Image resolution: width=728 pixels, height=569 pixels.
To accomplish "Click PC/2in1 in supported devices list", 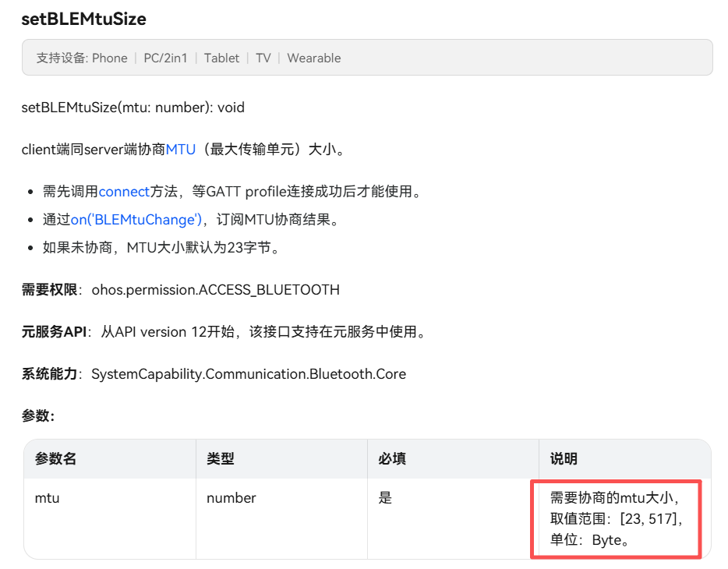I will coord(165,58).
